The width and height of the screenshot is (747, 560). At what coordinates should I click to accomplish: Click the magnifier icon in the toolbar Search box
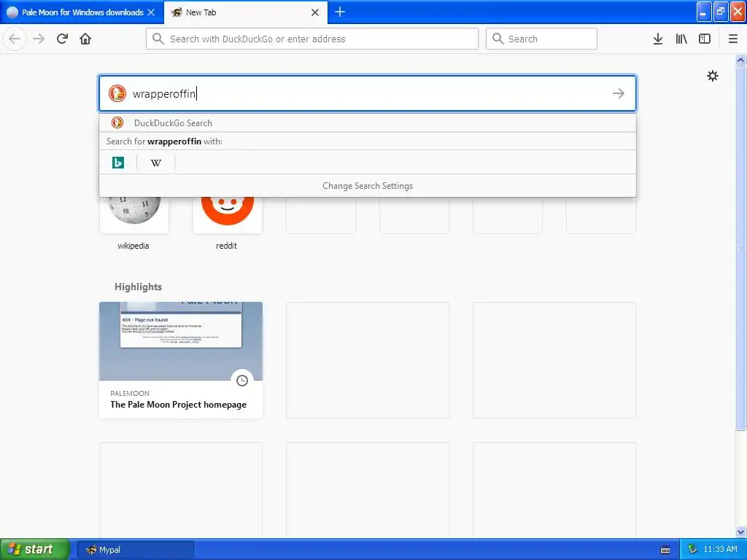coord(498,39)
